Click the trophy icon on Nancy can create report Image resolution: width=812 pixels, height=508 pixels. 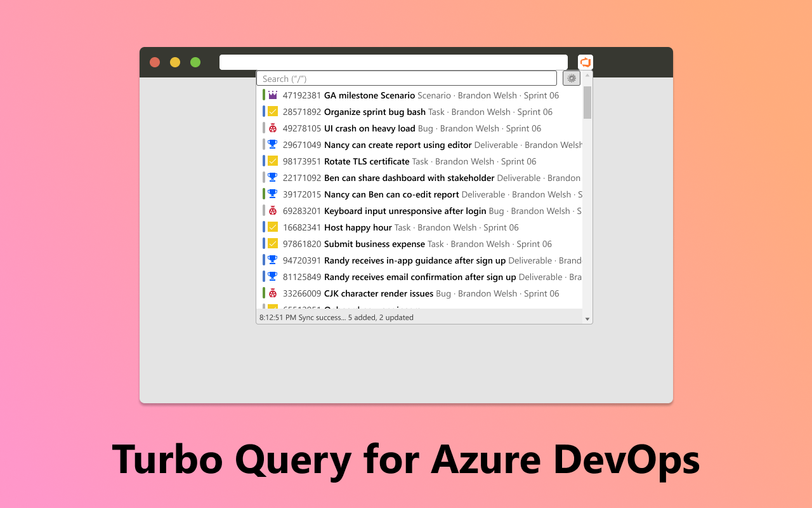[272, 144]
